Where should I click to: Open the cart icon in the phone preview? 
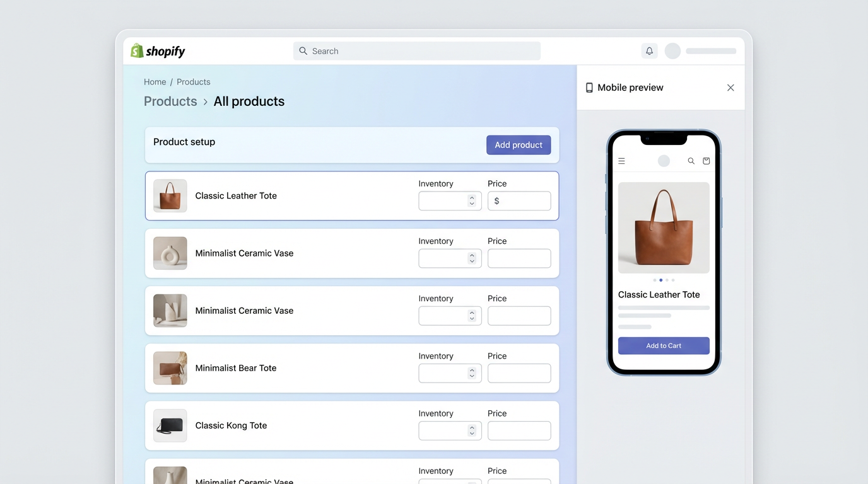pos(706,161)
